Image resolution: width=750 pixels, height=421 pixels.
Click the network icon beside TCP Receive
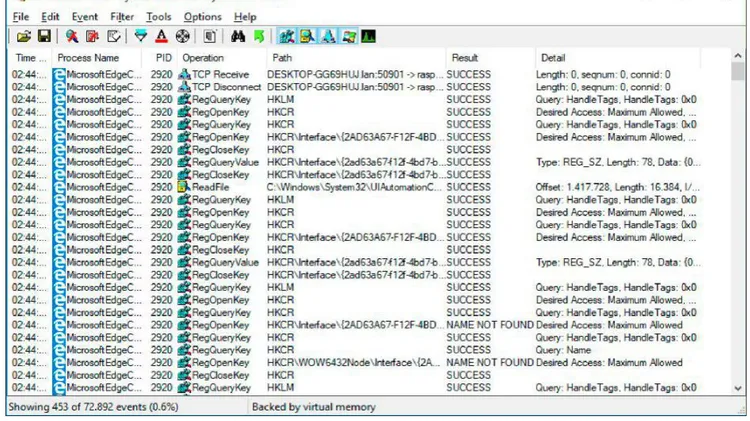tap(184, 74)
